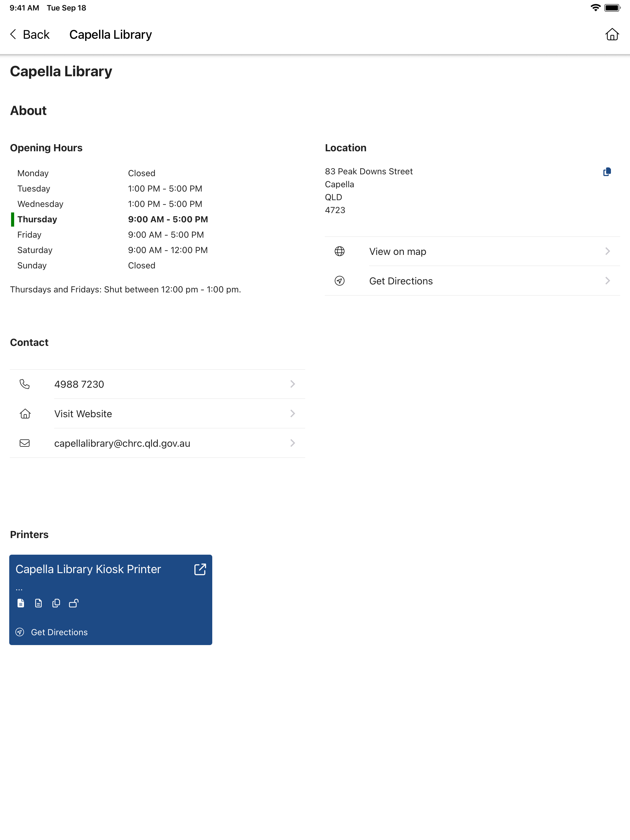This screenshot has height=840, width=630.
Task: Click the chevron on the email row
Action: (x=293, y=443)
